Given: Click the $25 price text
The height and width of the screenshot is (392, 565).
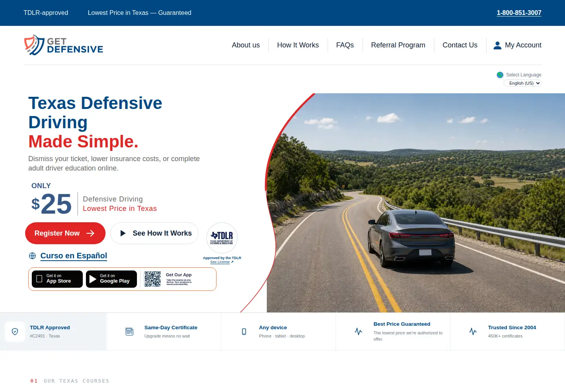Looking at the screenshot, I should (x=51, y=204).
